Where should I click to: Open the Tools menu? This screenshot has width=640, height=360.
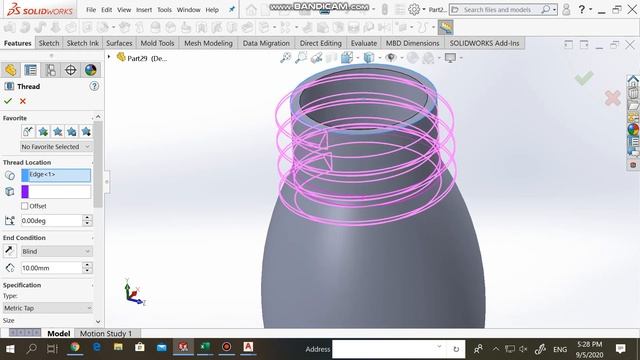click(x=164, y=10)
